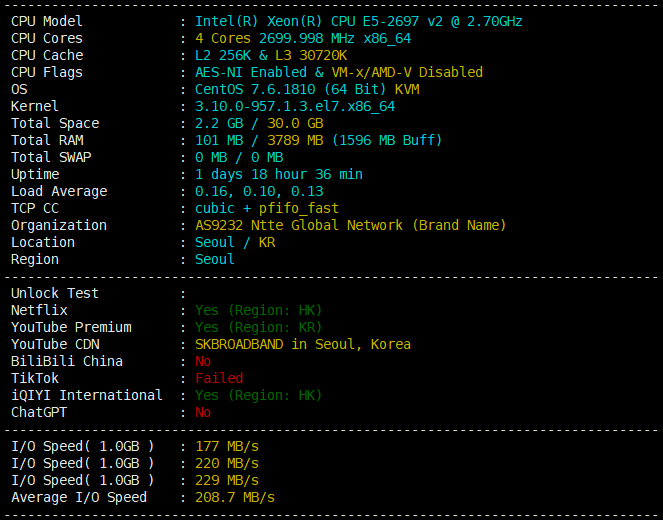Select the 'Unlock Test' heading
The width and height of the screenshot is (663, 520).
pyautogui.click(x=55, y=293)
